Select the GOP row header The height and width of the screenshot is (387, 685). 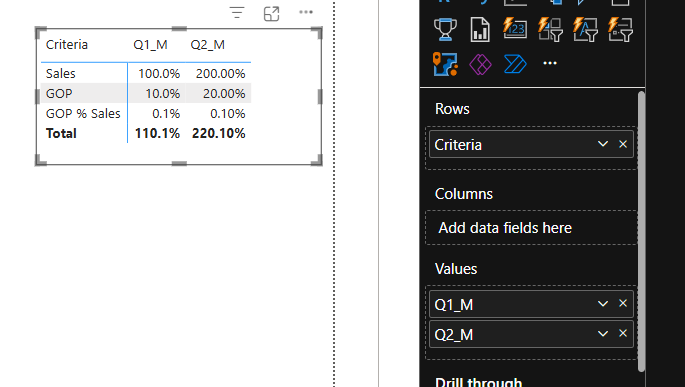(59, 93)
